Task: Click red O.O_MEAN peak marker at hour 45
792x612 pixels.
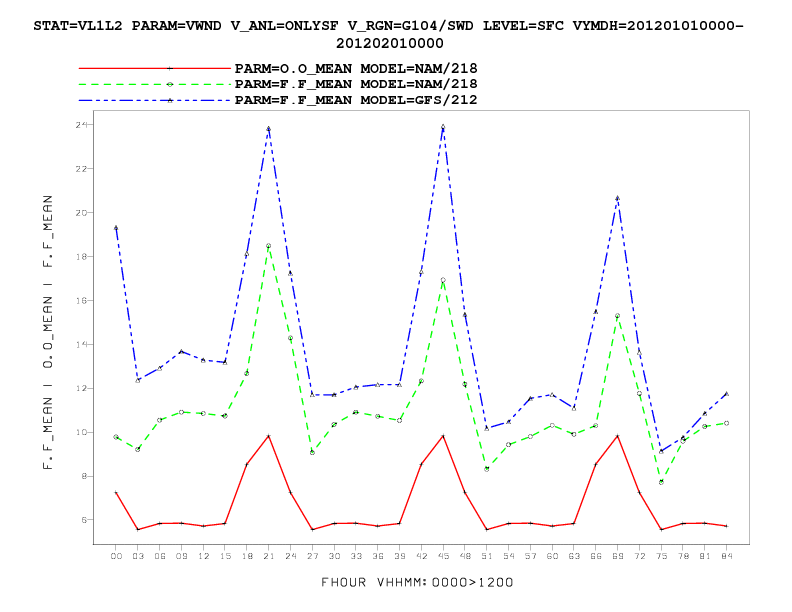Action: coord(443,436)
